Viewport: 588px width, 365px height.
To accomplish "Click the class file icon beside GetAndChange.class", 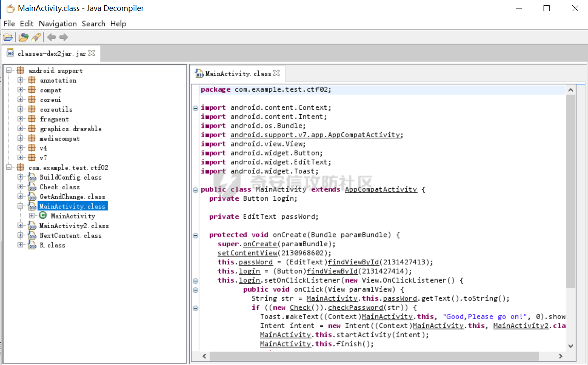I will (32, 197).
